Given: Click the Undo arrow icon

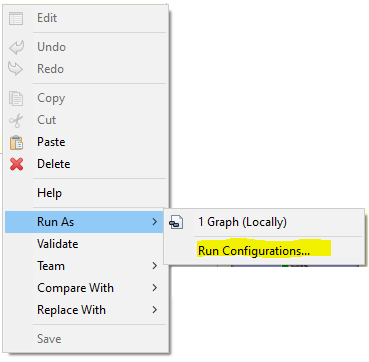Looking at the screenshot, I should click(16, 47).
